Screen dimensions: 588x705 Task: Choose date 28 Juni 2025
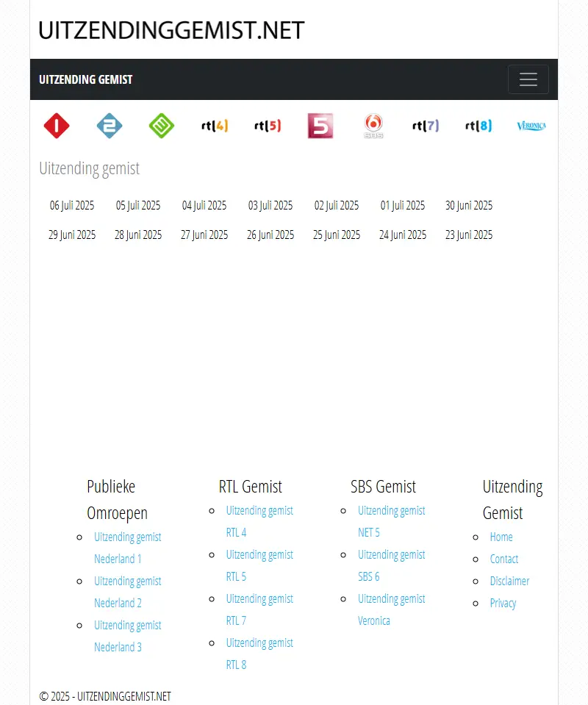138,235
